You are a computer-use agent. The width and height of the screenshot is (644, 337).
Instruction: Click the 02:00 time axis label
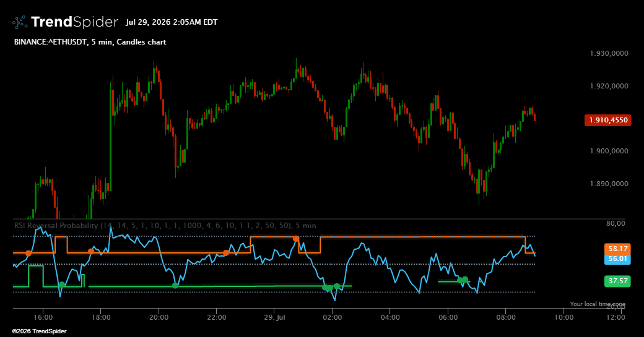pos(333,317)
